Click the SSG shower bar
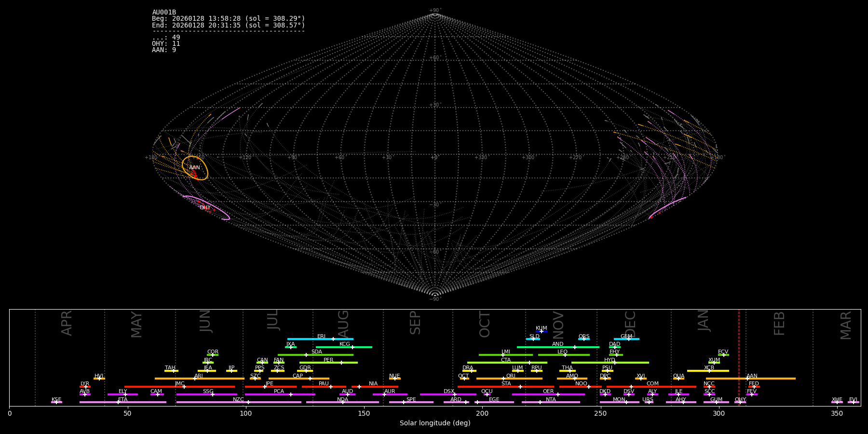 pyautogui.click(x=207, y=394)
